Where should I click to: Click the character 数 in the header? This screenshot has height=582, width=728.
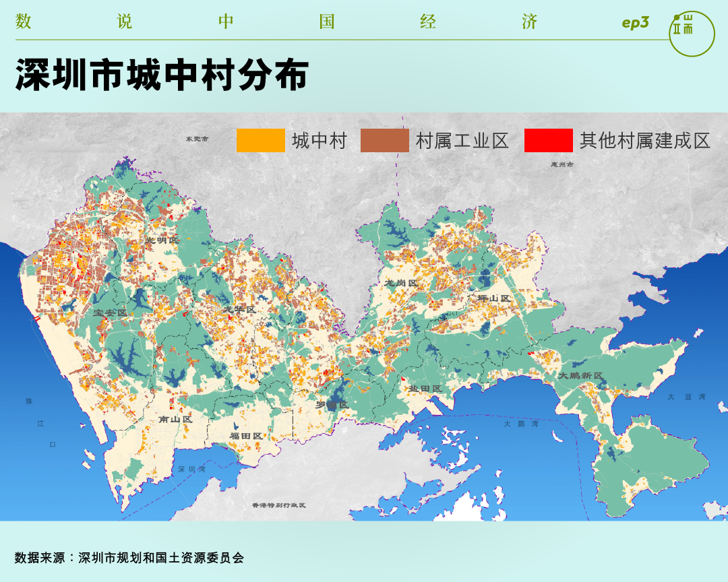click(23, 22)
